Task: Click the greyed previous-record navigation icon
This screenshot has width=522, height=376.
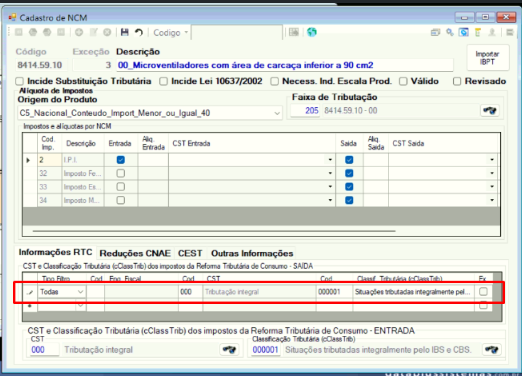Action: pos(33,32)
